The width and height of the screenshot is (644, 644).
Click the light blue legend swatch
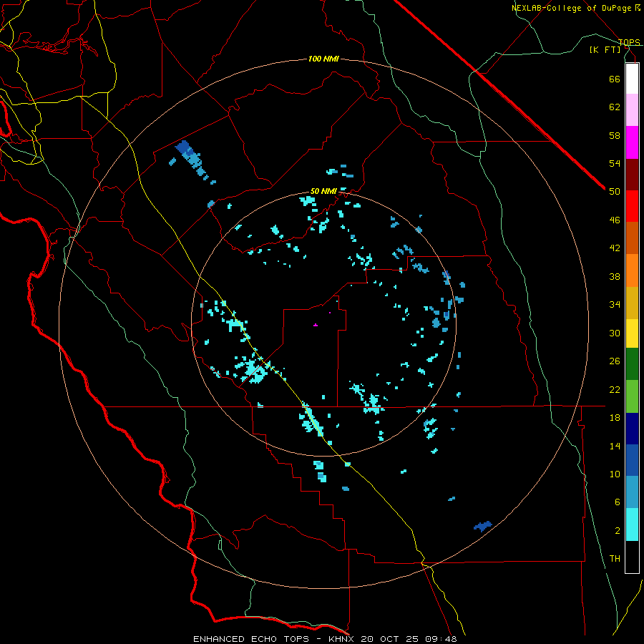[x=632, y=492]
